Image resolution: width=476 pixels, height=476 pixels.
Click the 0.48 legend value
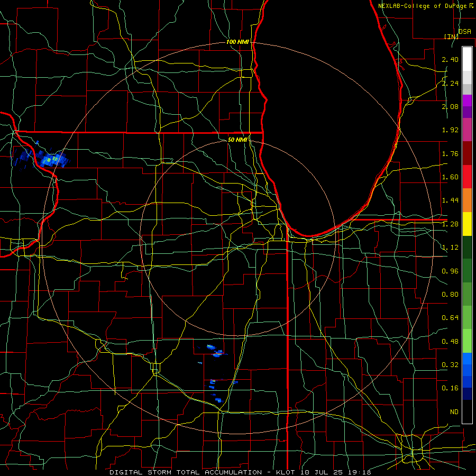coord(450,342)
